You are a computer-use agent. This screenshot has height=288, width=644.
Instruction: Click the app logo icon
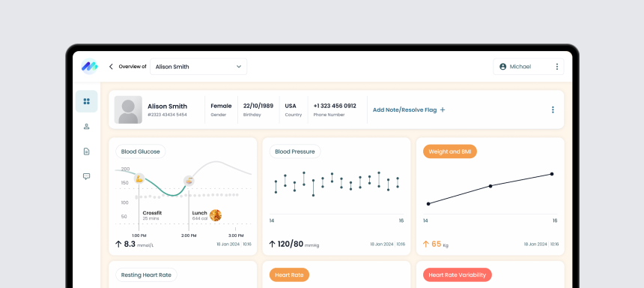tap(89, 66)
